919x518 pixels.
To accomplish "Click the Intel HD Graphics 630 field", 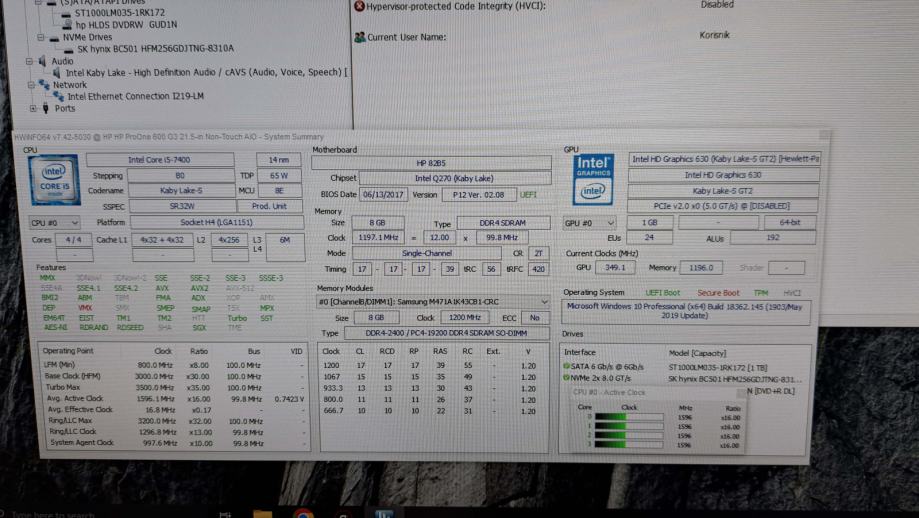I will pos(723,175).
